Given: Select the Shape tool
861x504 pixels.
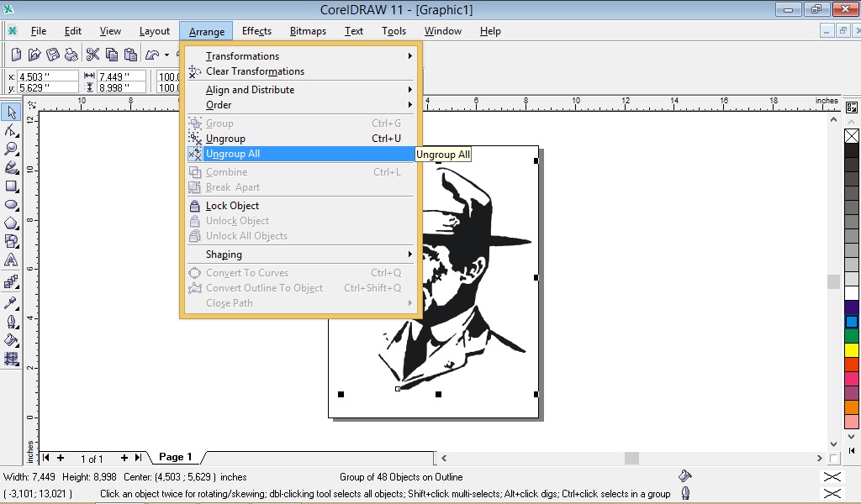Looking at the screenshot, I should click(x=11, y=130).
